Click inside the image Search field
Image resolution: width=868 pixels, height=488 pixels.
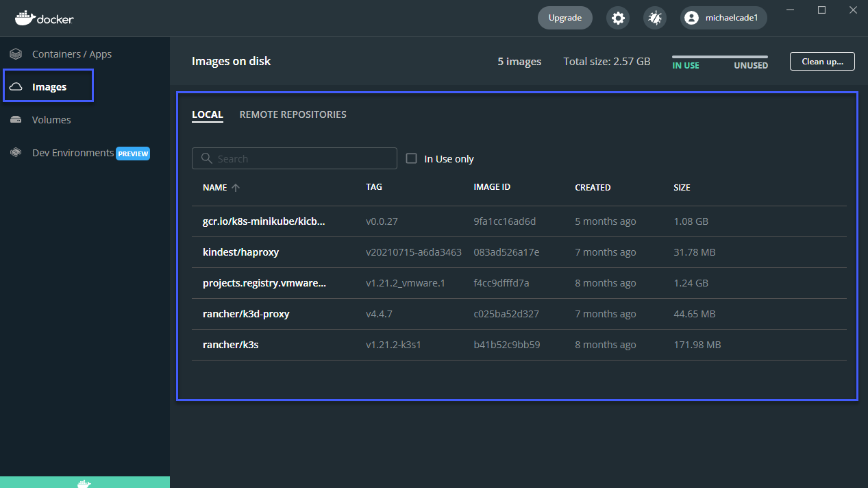pos(295,158)
